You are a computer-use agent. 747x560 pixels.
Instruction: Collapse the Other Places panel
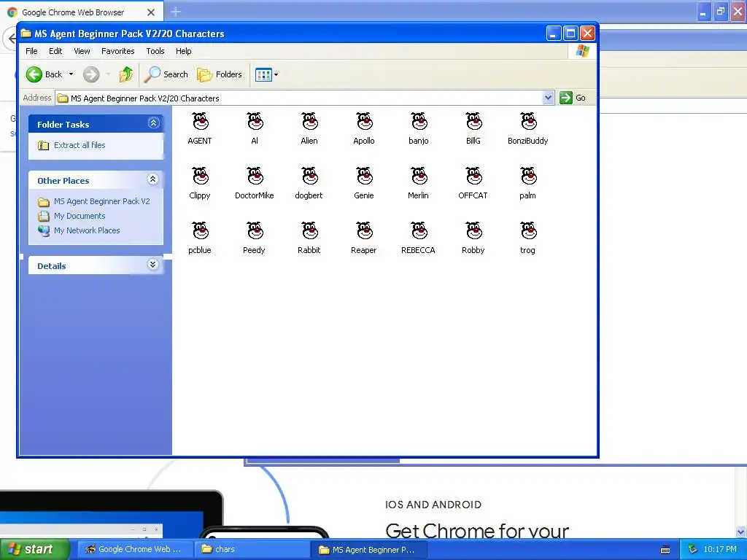(153, 179)
